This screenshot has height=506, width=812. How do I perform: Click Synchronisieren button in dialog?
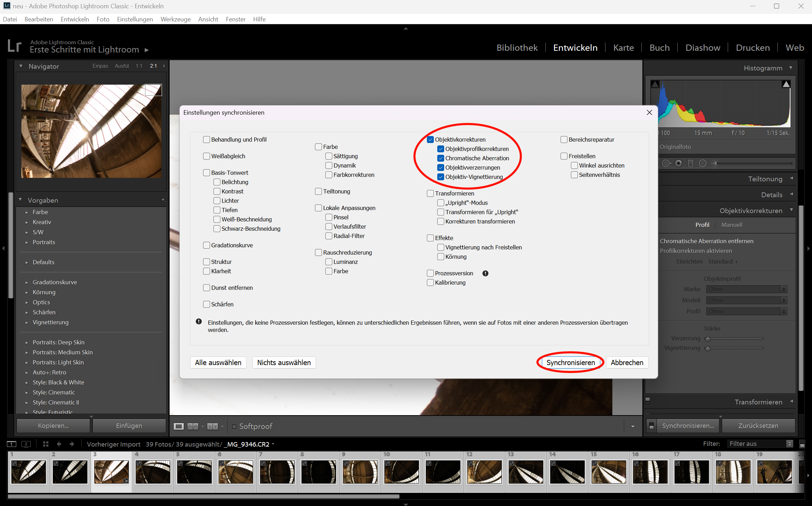[x=571, y=363]
